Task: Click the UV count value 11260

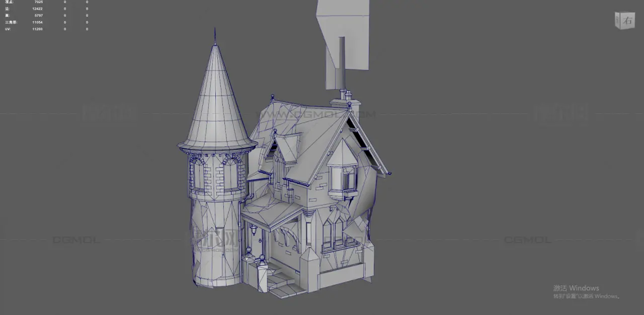Action: point(37,29)
